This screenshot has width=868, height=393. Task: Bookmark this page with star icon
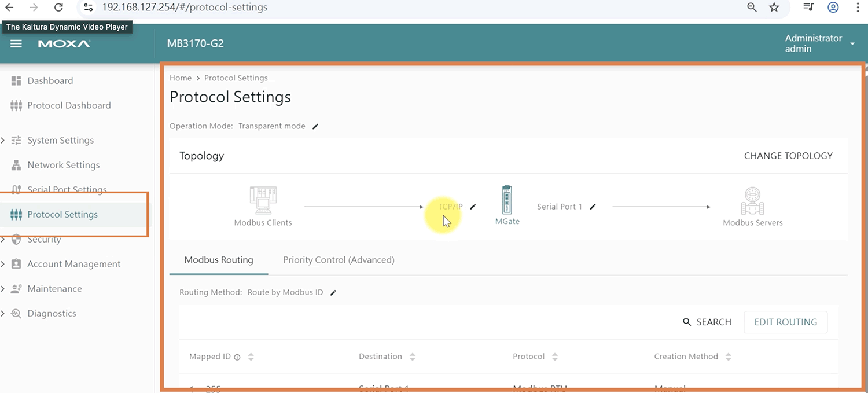click(774, 8)
